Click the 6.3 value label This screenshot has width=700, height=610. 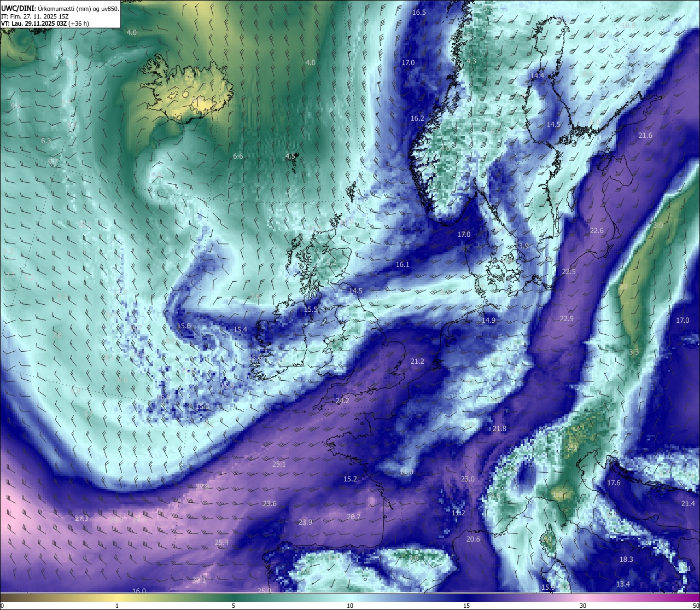pyautogui.click(x=46, y=141)
